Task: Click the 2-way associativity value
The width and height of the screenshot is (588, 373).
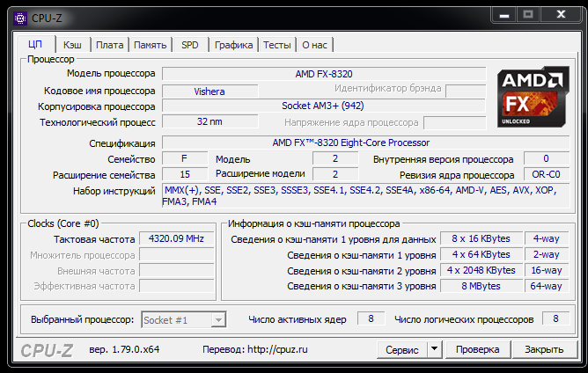Action: (547, 254)
